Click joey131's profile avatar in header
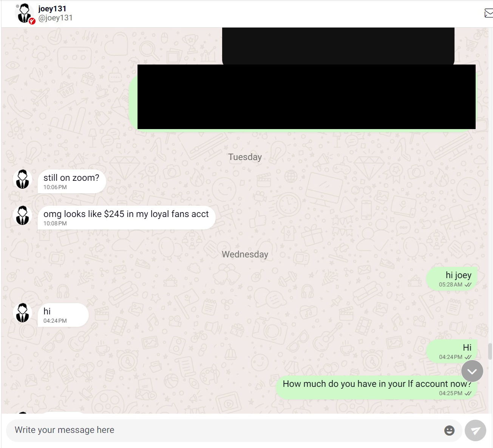493x448 pixels. (x=25, y=13)
